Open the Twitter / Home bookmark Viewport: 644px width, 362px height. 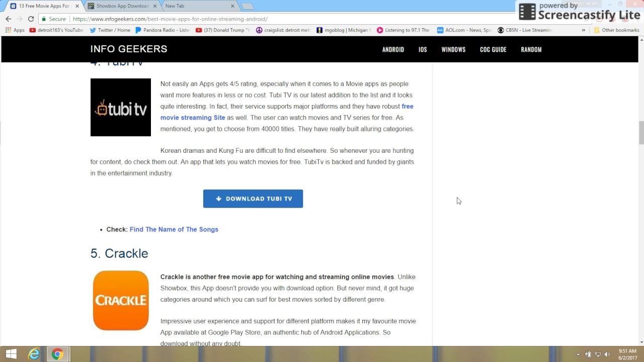point(110,30)
